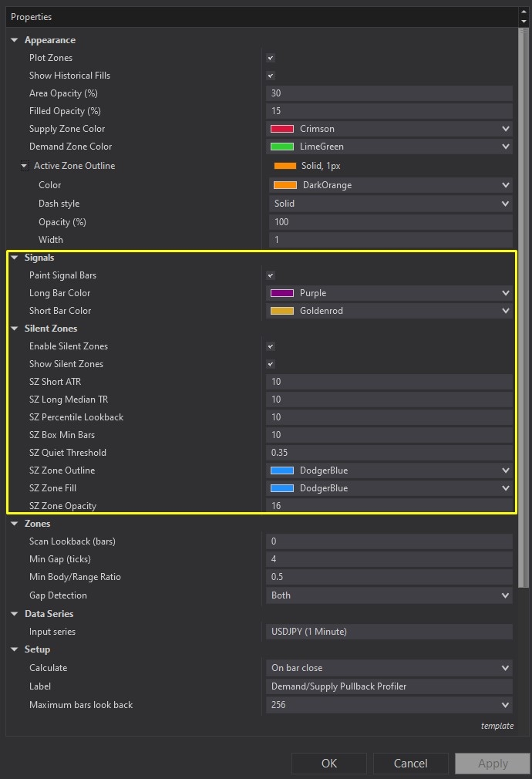Disable Show Historical Fills

coord(270,76)
